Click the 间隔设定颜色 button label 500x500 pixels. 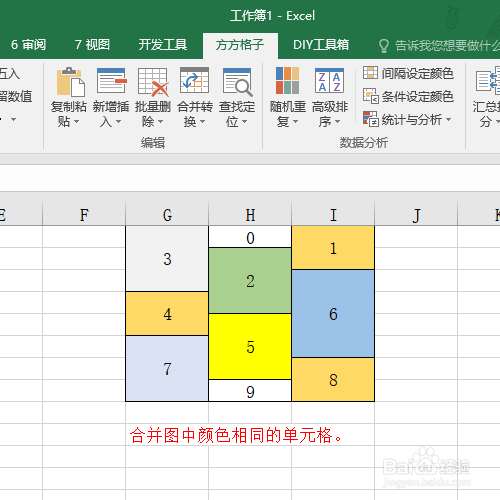(417, 73)
